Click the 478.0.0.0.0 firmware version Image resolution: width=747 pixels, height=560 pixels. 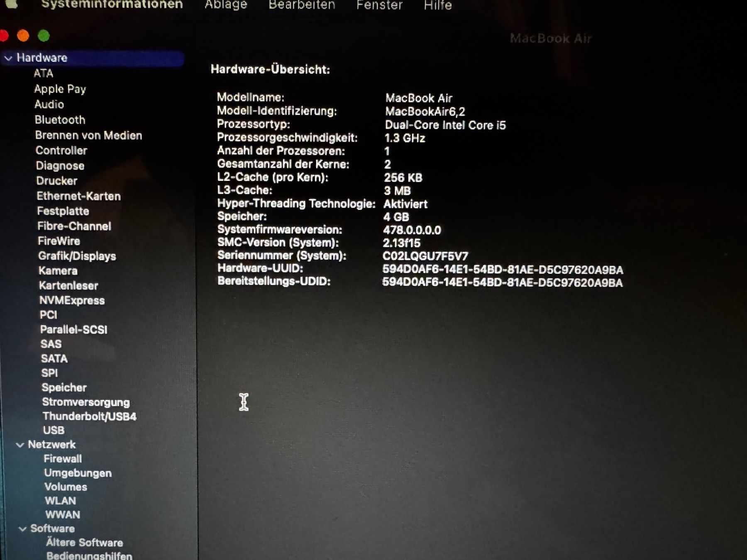click(412, 230)
